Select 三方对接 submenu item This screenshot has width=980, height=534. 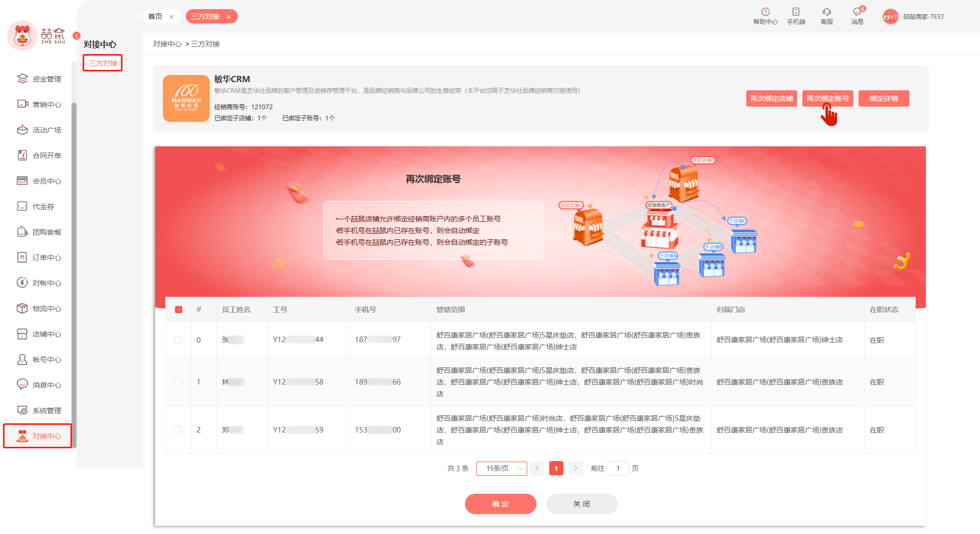(103, 63)
